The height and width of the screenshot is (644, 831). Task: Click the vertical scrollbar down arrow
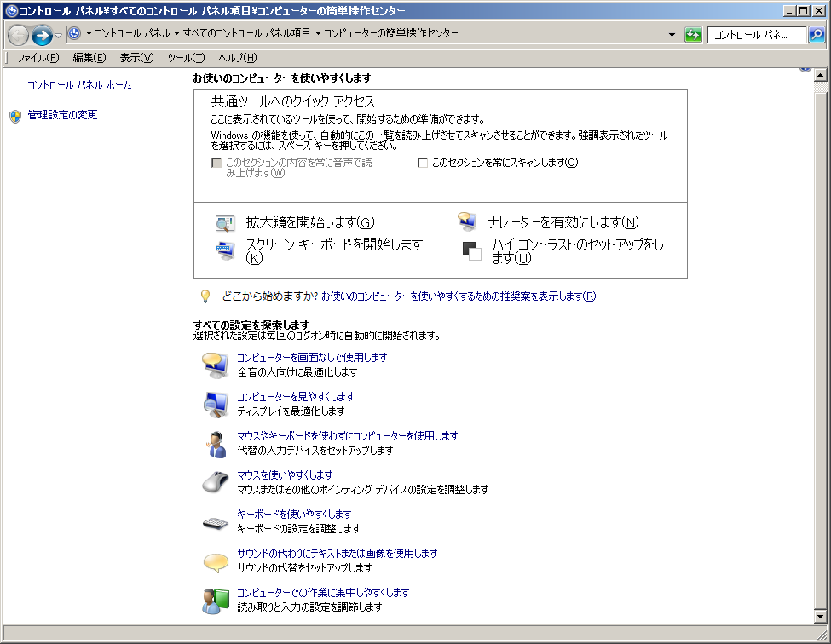820,618
